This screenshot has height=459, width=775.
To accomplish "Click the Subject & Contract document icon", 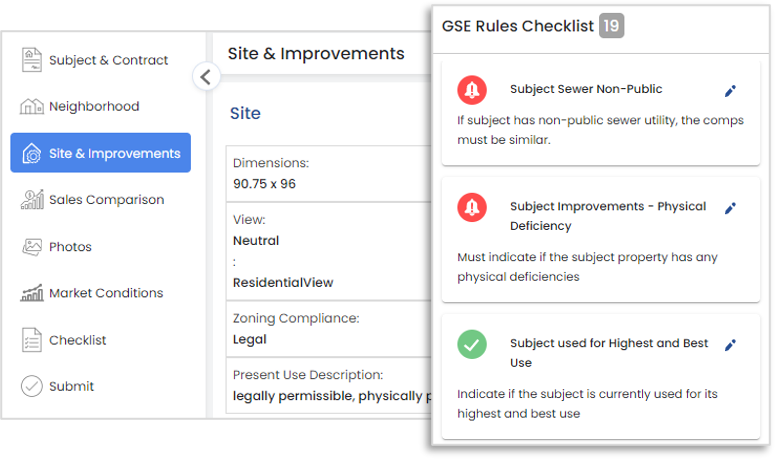I will 32,60.
